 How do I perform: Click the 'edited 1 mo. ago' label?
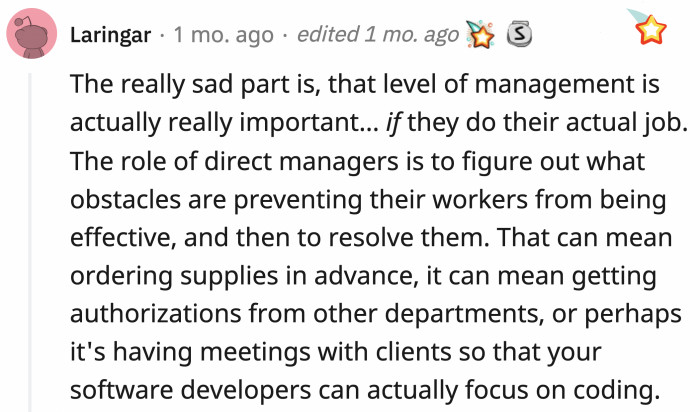378,35
